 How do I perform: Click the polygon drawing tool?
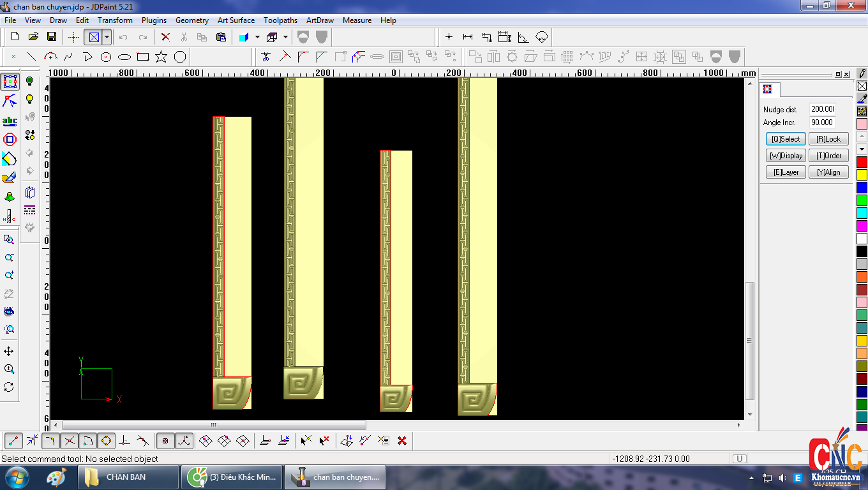tap(180, 57)
